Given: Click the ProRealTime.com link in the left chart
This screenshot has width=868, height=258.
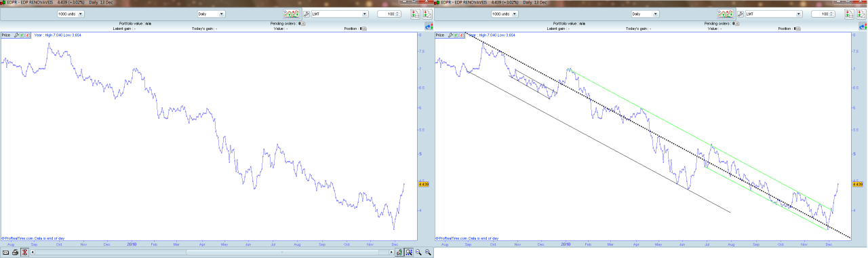Looking at the screenshot, I should click(x=18, y=238).
